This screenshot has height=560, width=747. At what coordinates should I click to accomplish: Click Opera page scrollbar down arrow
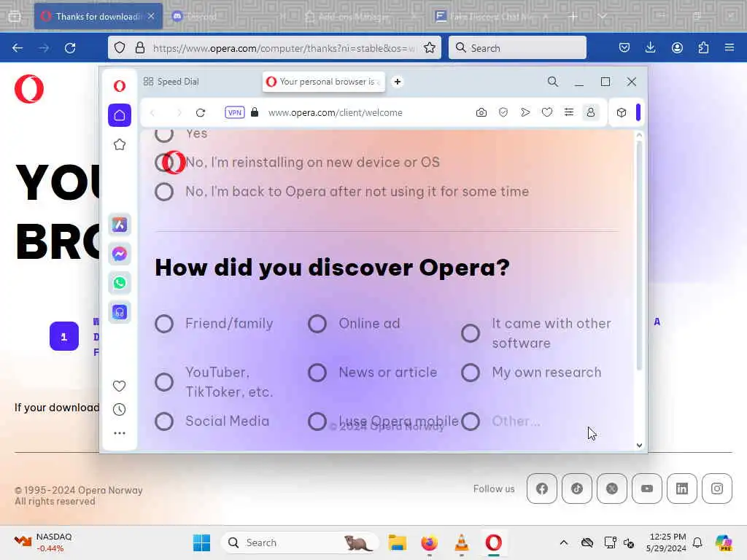point(639,446)
